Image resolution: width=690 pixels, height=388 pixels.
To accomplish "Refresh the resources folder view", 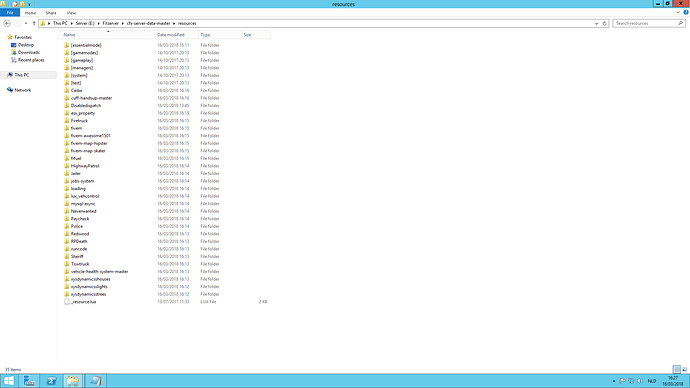I will point(605,23).
